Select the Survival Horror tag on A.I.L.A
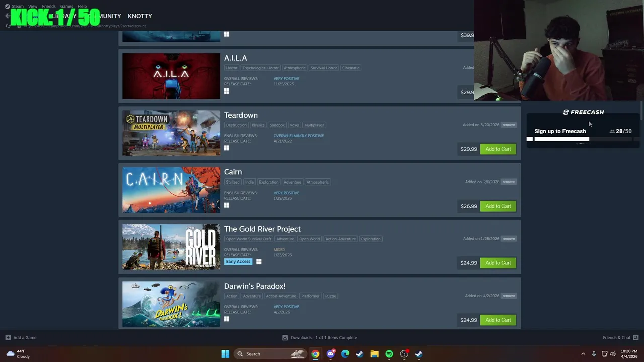The width and height of the screenshot is (644, 362). pos(324,68)
